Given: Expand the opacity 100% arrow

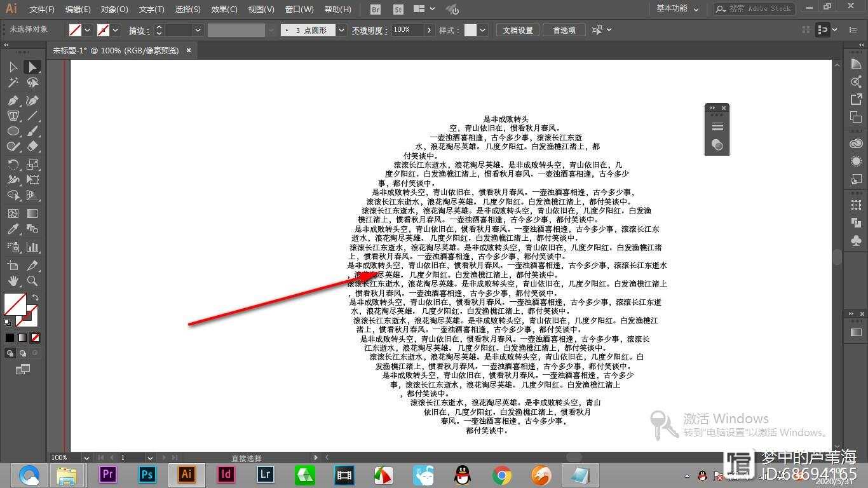Looking at the screenshot, I should [x=430, y=30].
